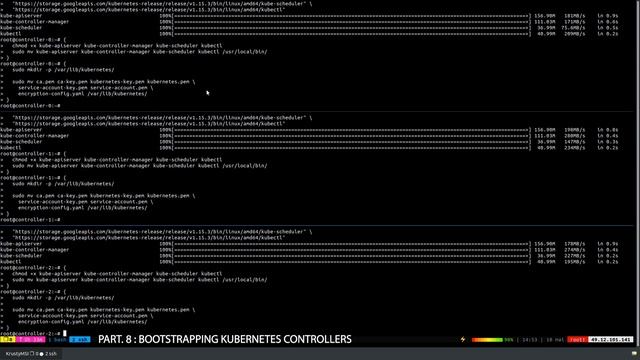Click the '18 mai' date in status bar

click(x=555, y=340)
